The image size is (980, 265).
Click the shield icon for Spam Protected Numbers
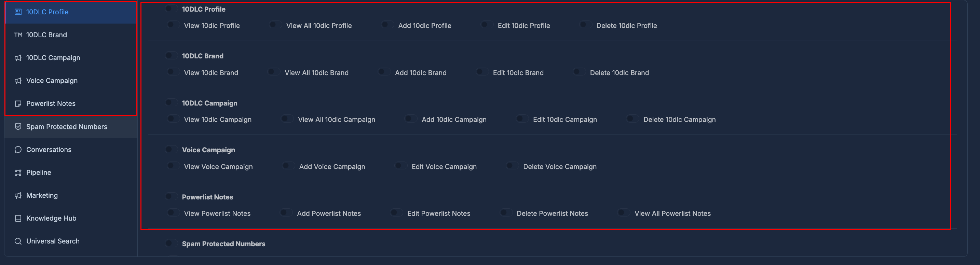pyautogui.click(x=17, y=126)
